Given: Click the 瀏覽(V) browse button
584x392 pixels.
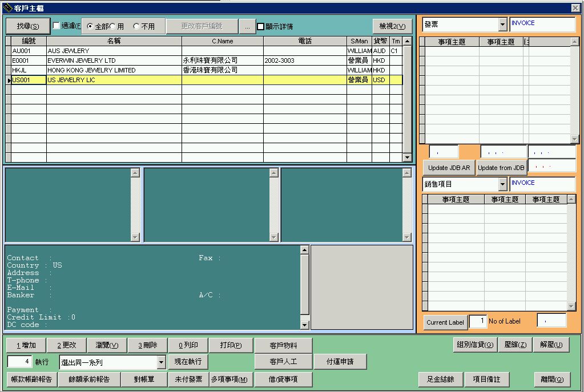Looking at the screenshot, I should 107,345.
